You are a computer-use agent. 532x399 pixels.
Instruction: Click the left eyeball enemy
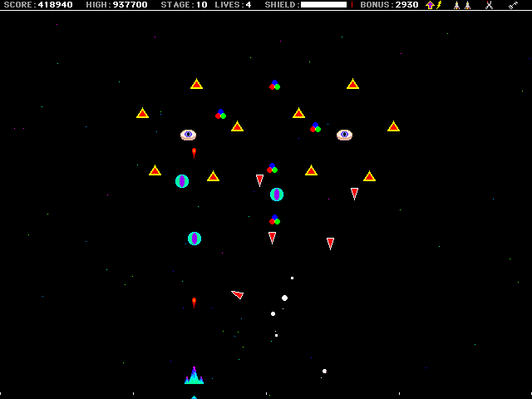[x=189, y=135]
